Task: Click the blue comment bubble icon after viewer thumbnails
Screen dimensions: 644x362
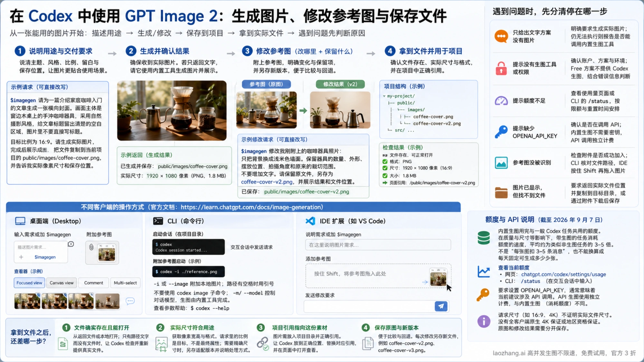Action: [130, 301]
